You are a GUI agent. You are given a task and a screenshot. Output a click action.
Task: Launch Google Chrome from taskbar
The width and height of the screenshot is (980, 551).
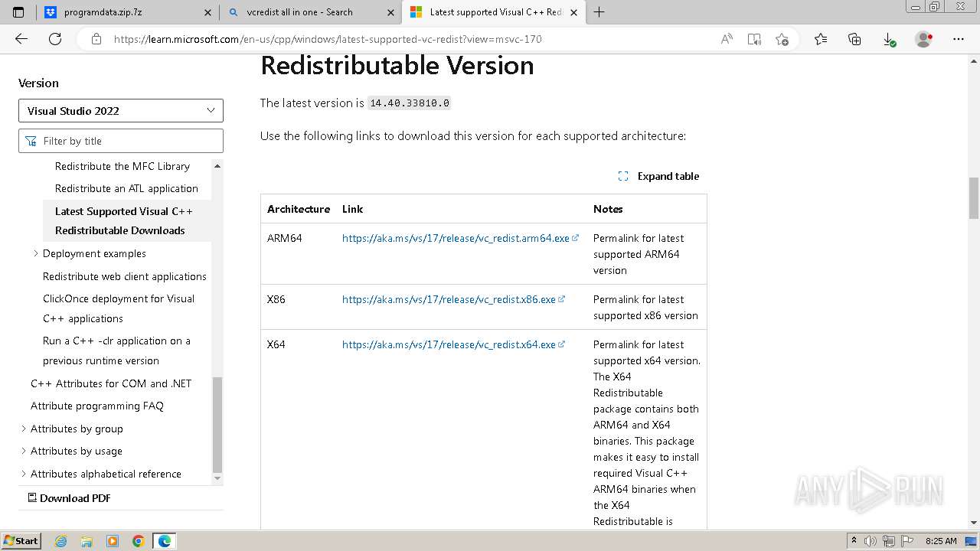tap(139, 541)
